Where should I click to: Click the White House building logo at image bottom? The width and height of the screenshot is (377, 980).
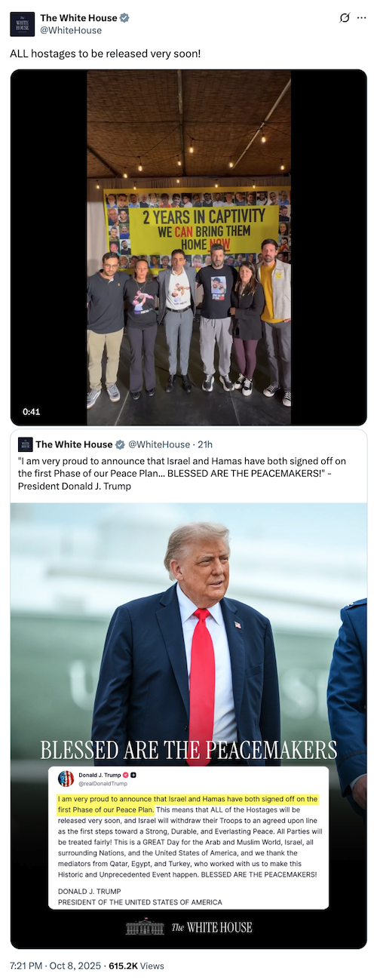pyautogui.click(x=145, y=926)
